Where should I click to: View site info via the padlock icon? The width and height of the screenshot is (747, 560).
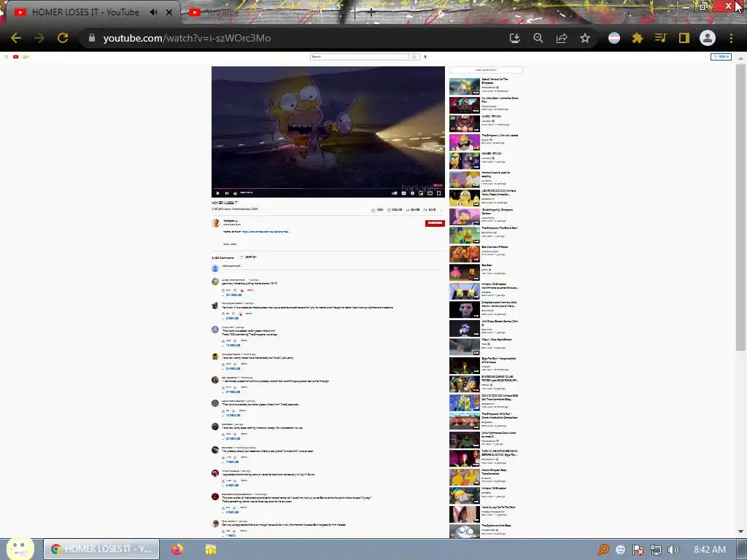pyautogui.click(x=92, y=38)
